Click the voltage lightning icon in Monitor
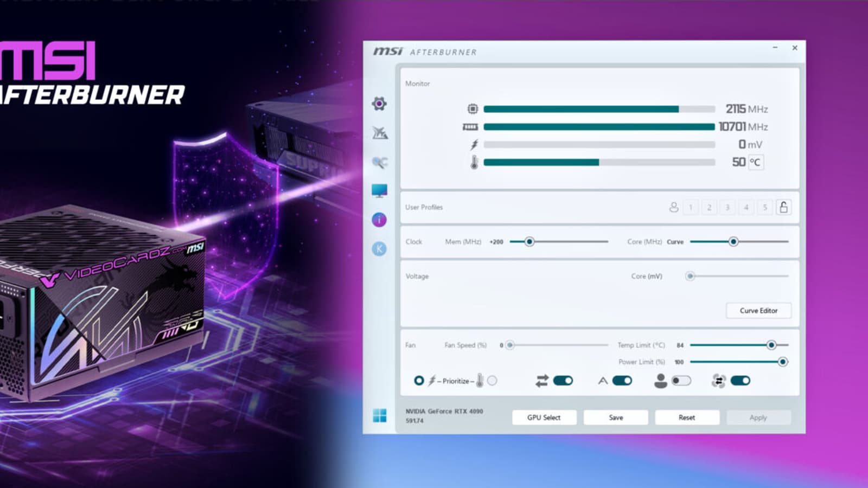 pos(474,145)
